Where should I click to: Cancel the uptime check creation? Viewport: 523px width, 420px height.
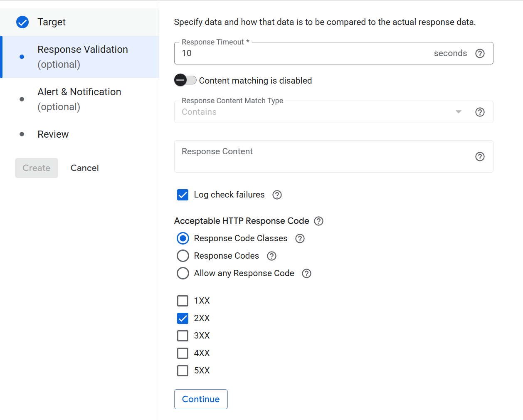tap(84, 168)
